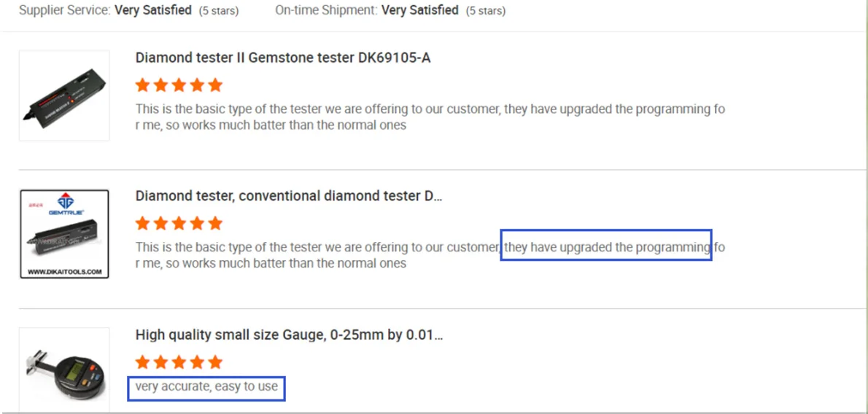Click the third star of Diamond tester II rating
Screen dimensions: 868x414
[x=179, y=85]
